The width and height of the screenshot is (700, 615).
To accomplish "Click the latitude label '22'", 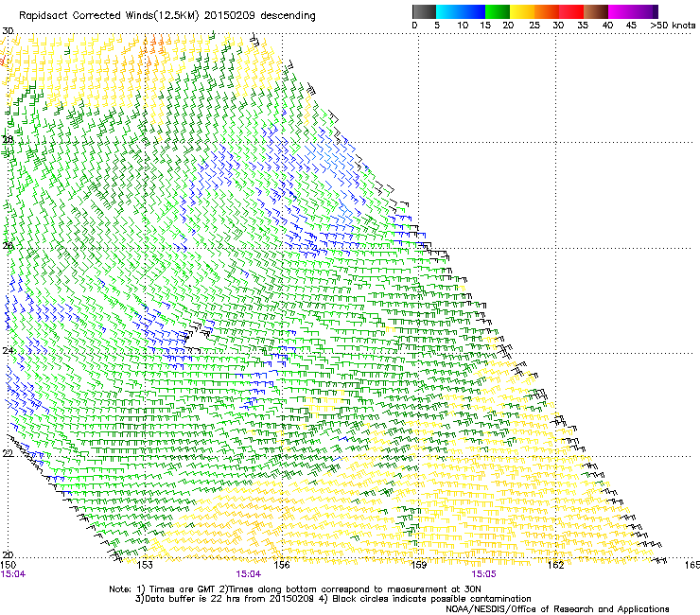I will coord(8,453).
